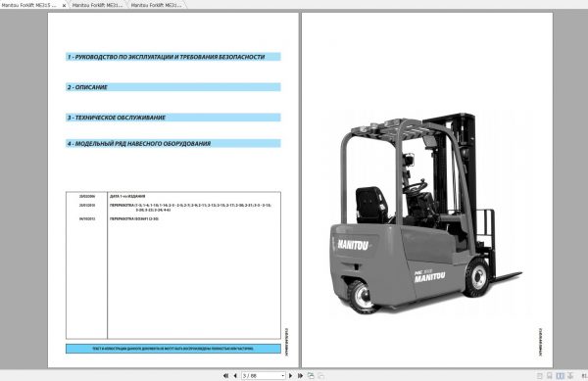
Task: Click the zoom percentage at bottom right
Action: pos(585,376)
